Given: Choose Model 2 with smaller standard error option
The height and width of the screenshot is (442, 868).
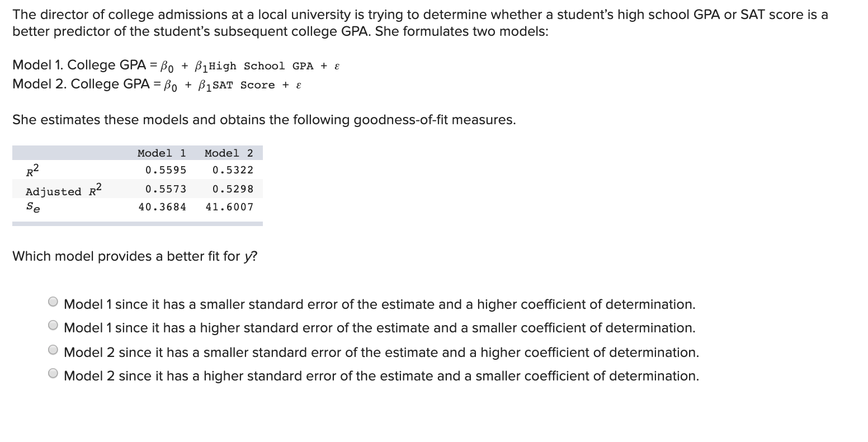Looking at the screenshot, I should tap(53, 349).
